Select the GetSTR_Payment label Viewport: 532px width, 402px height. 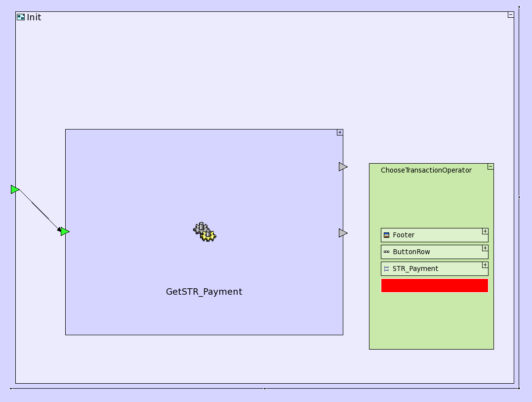tap(204, 292)
